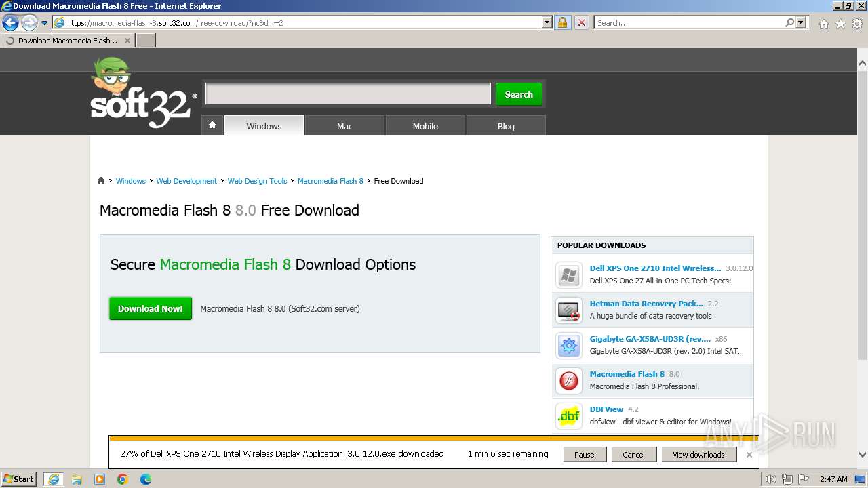This screenshot has height=488, width=868.
Task: Open the security lock report icon
Action: click(x=562, y=22)
